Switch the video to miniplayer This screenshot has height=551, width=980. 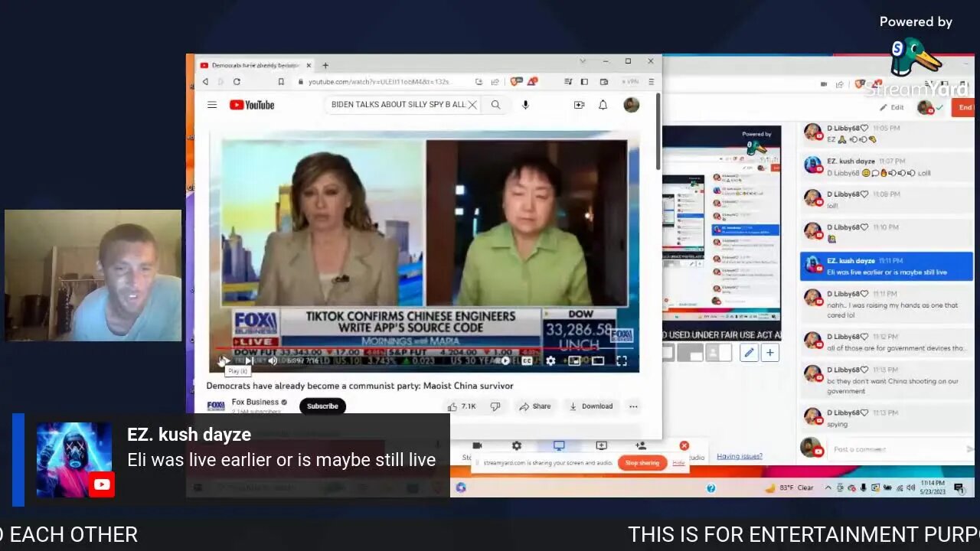[574, 361]
